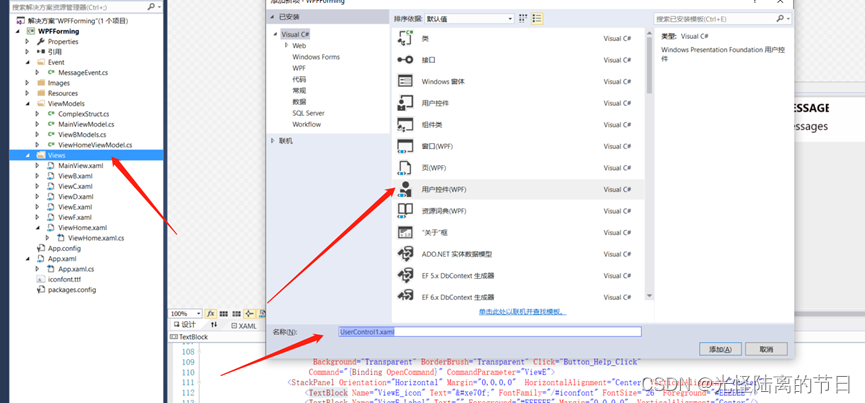This screenshot has width=865, height=403.
Task: Select MessageEvent.cs file
Action: [83, 72]
